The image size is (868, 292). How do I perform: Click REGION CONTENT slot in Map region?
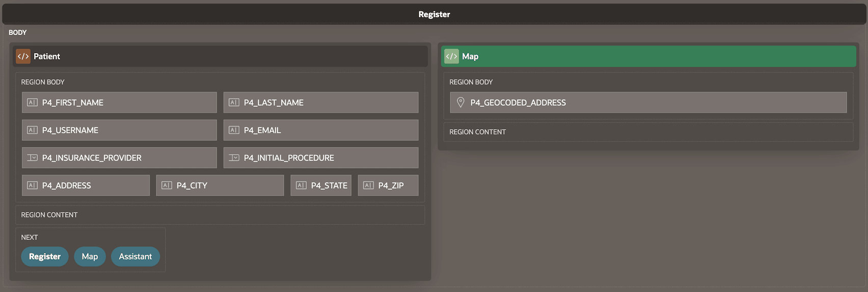tap(648, 132)
